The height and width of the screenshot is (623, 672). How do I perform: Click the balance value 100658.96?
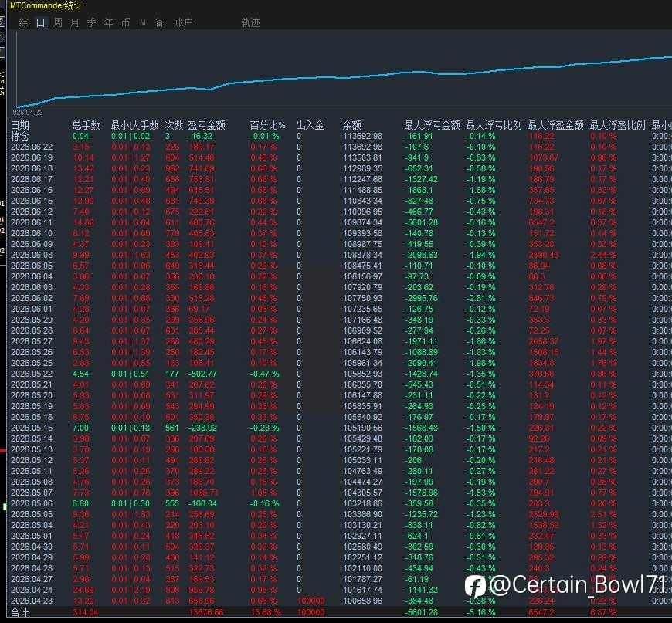point(362,601)
